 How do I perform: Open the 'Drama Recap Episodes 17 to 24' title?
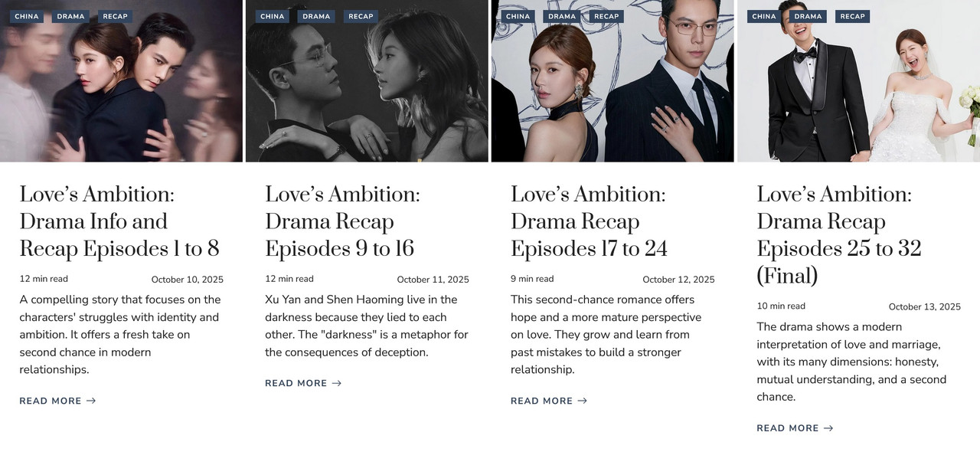[589, 221]
